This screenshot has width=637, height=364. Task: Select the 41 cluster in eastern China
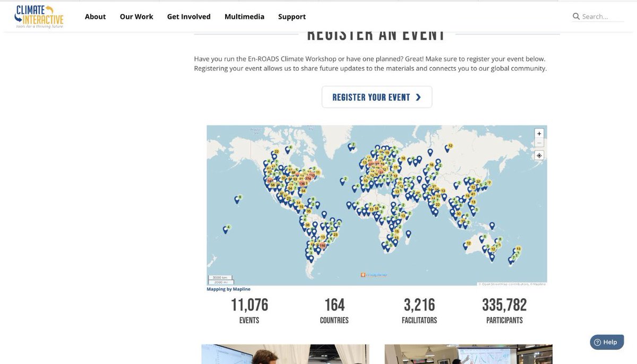(x=472, y=194)
